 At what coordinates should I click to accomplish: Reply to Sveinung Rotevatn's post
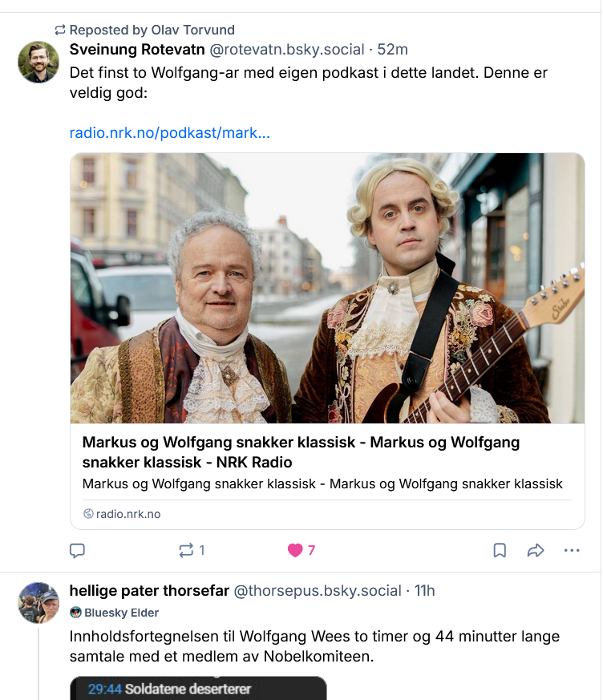point(78,550)
